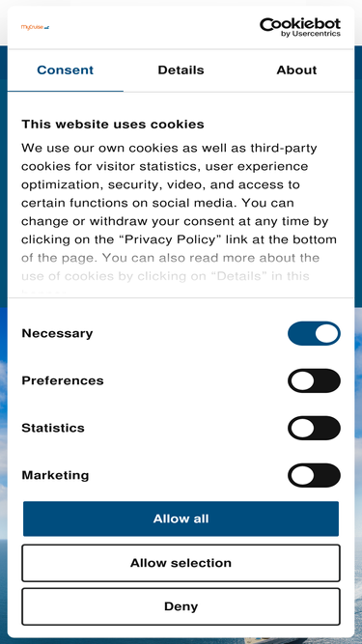This screenshot has height=644, width=362.
Task: Click the ocean background image behind the dialog
Action: tap(3, 452)
